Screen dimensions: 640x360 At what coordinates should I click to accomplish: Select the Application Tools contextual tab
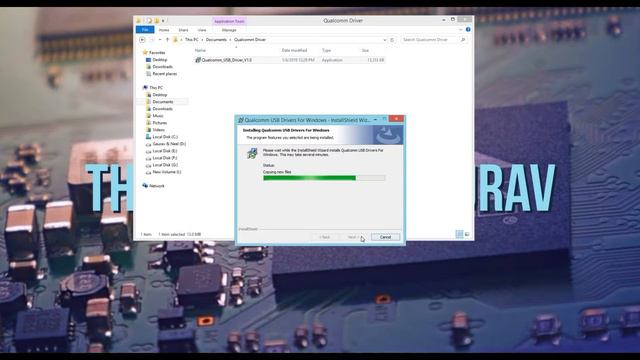click(229, 21)
